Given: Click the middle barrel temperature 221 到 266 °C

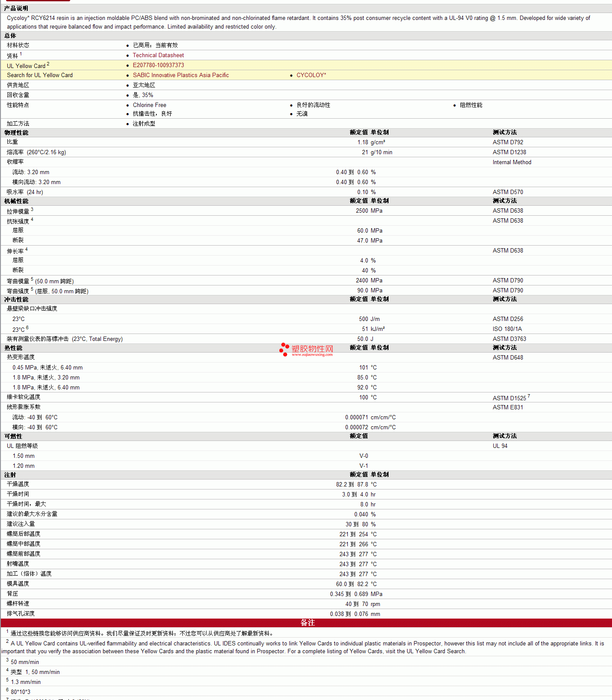Looking at the screenshot, I should click(358, 544).
